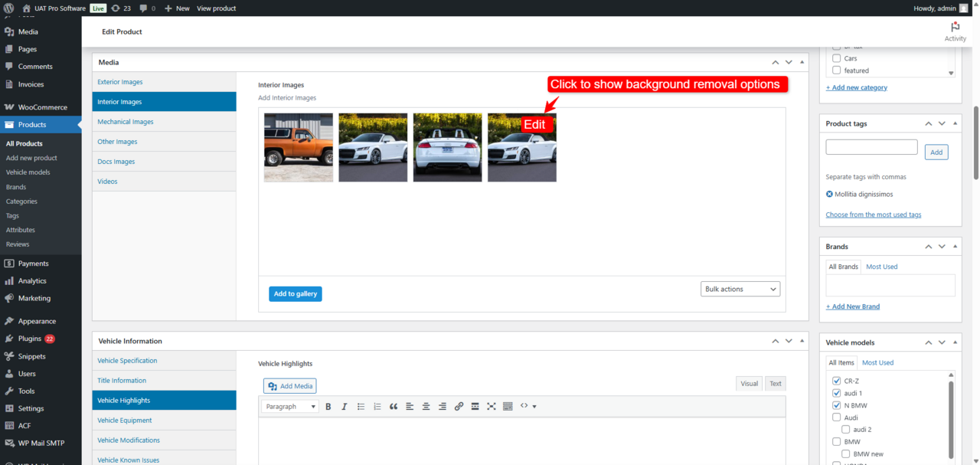Insert a bulleted list in the editor
The width and height of the screenshot is (980, 465).
[x=361, y=406]
